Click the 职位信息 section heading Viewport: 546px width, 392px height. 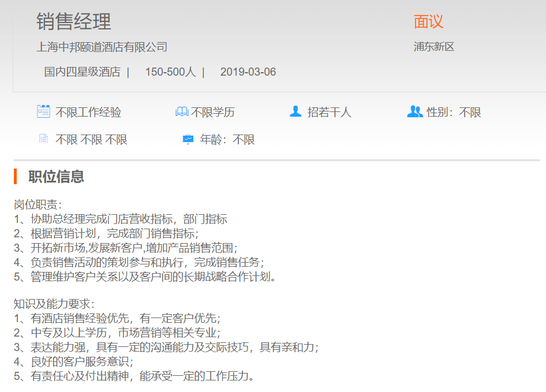[x=57, y=177]
